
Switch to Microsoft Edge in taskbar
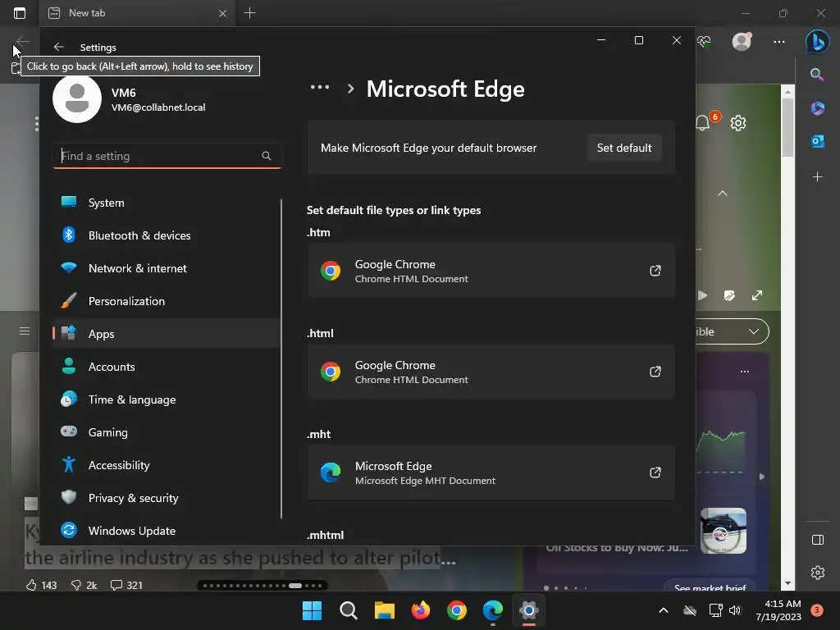(x=493, y=610)
